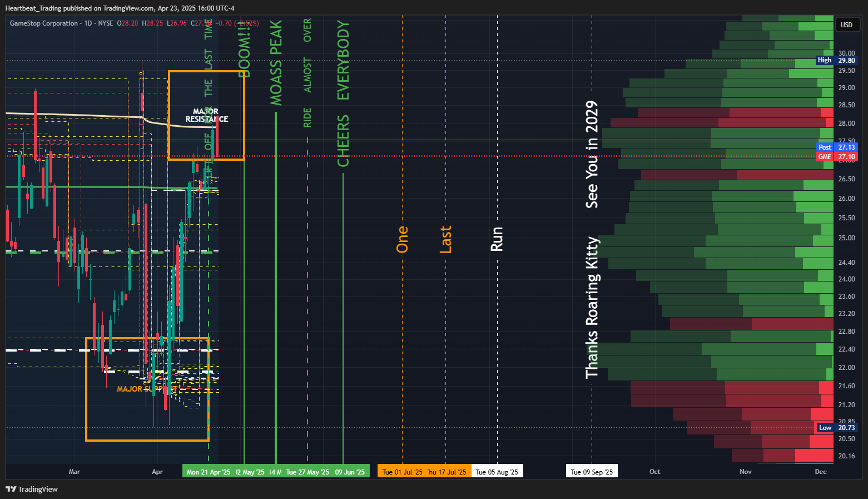Open the USD currency selector
Image resolution: width=868 pixels, height=499 pixels.
(846, 24)
